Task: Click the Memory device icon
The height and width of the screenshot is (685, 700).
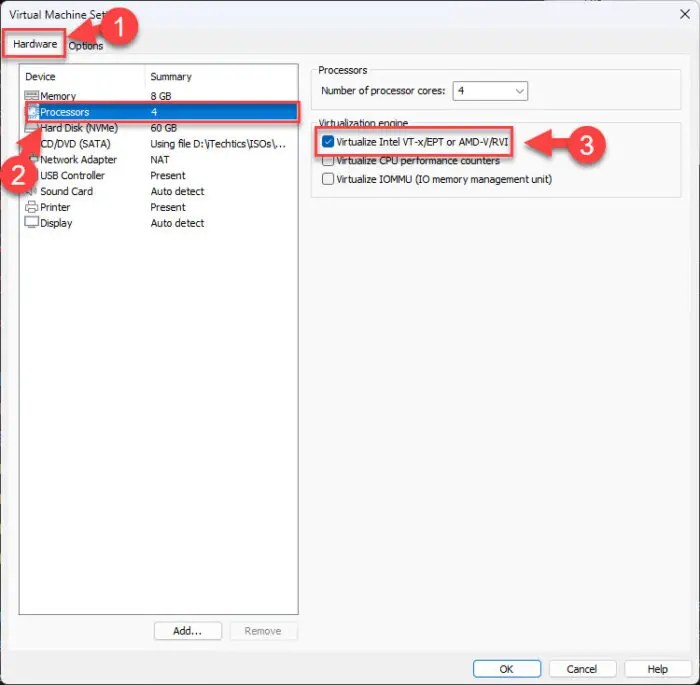Action: 31,96
